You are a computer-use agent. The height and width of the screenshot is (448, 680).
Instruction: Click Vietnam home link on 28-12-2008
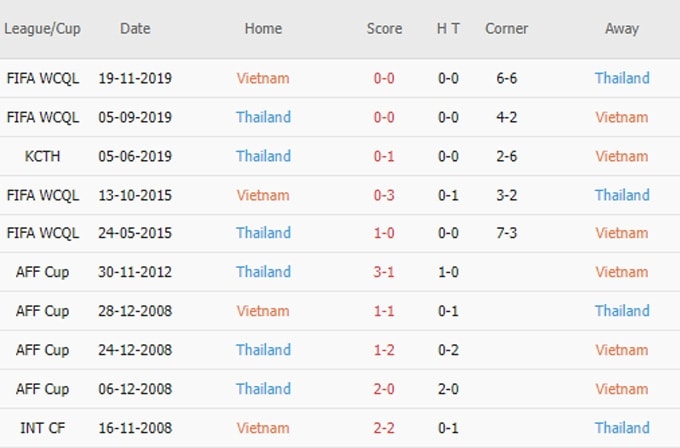click(263, 311)
